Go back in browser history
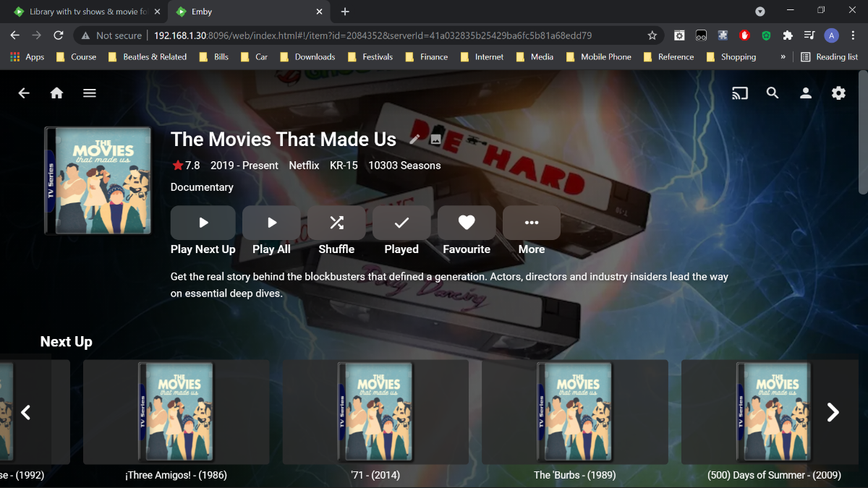 tap(14, 35)
